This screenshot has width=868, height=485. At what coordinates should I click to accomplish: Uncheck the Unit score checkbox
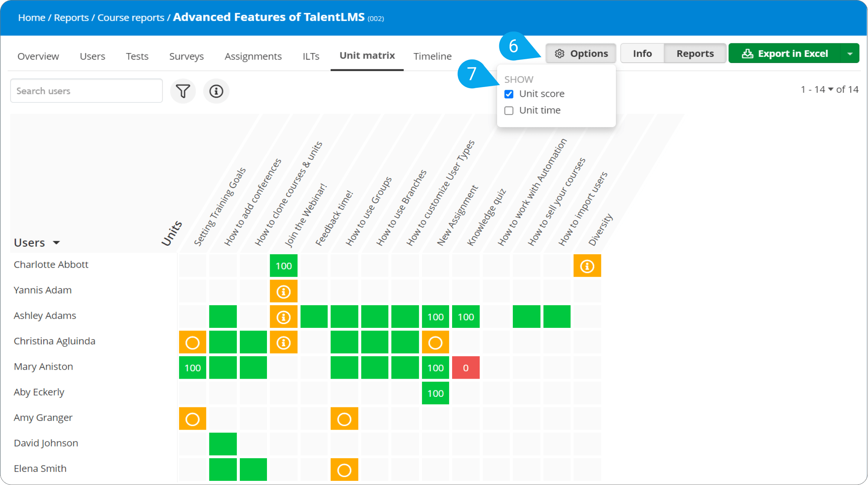click(x=509, y=94)
